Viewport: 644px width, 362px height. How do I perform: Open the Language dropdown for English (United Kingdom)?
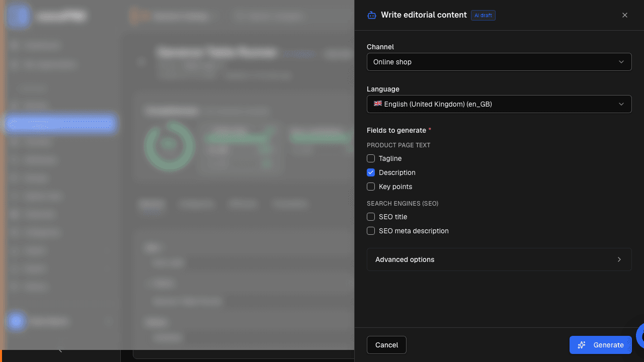click(x=499, y=104)
